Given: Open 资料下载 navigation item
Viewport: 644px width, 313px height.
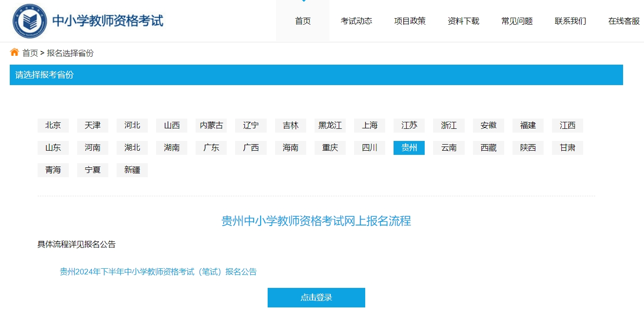Looking at the screenshot, I should [463, 21].
